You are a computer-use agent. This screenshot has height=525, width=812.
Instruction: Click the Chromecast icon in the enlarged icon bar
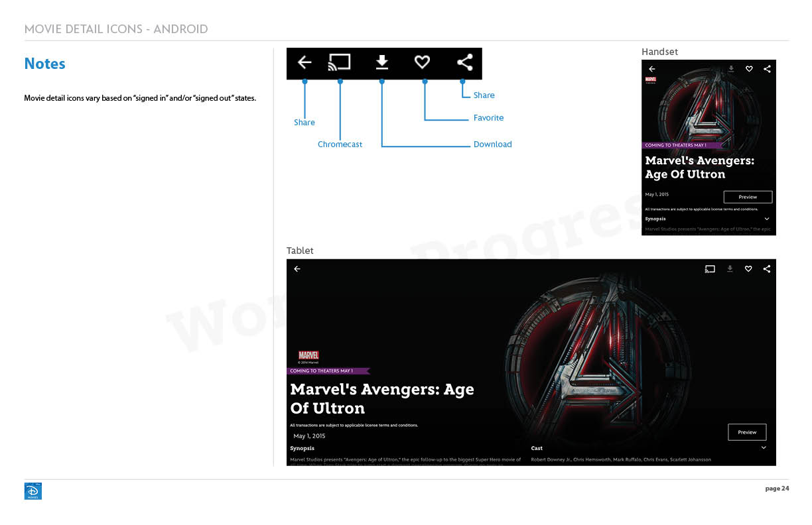coord(339,62)
